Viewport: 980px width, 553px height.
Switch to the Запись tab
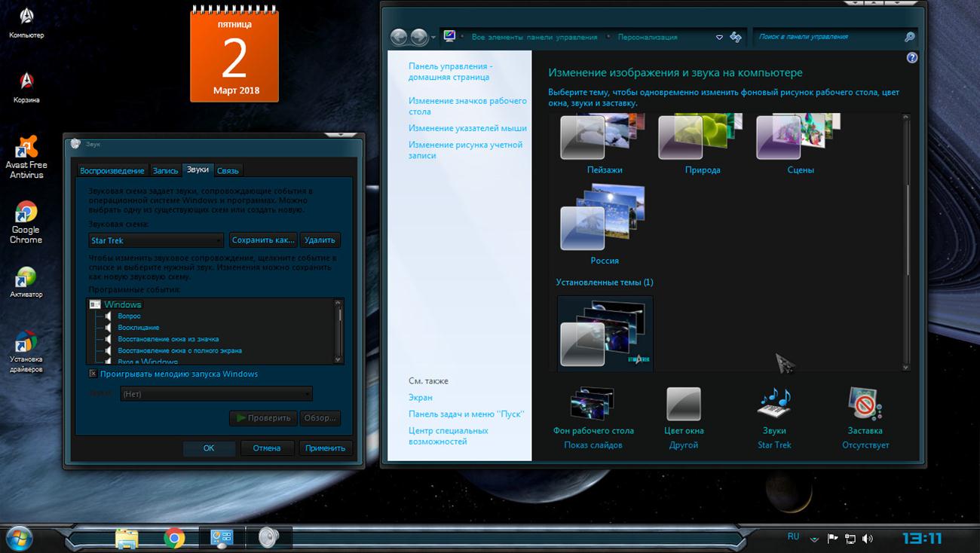tap(166, 171)
